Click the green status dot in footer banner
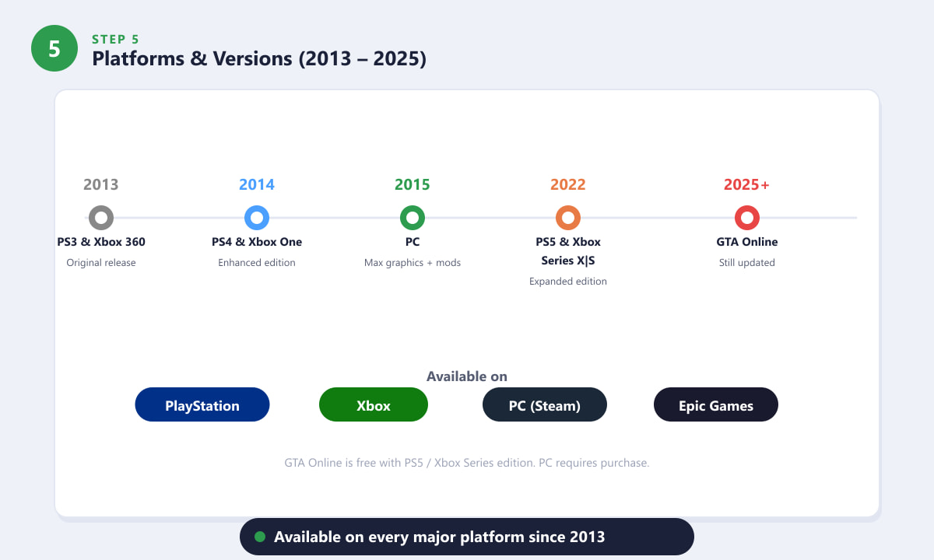934x560 pixels. coord(260,537)
